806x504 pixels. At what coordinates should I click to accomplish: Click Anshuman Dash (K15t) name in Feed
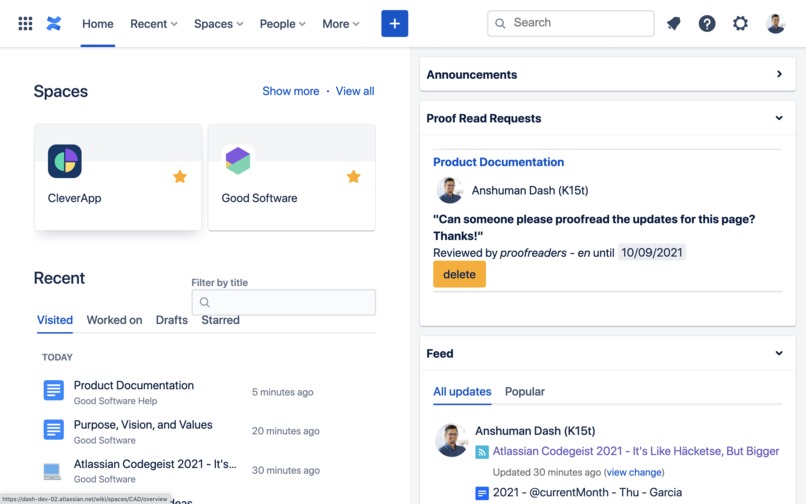(535, 430)
